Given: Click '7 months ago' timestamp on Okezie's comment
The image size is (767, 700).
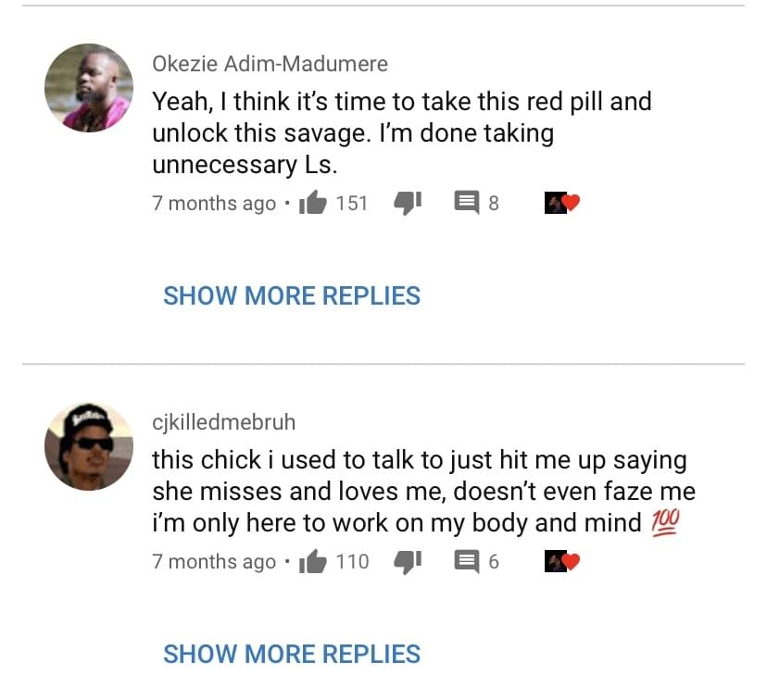Looking at the screenshot, I should [214, 204].
